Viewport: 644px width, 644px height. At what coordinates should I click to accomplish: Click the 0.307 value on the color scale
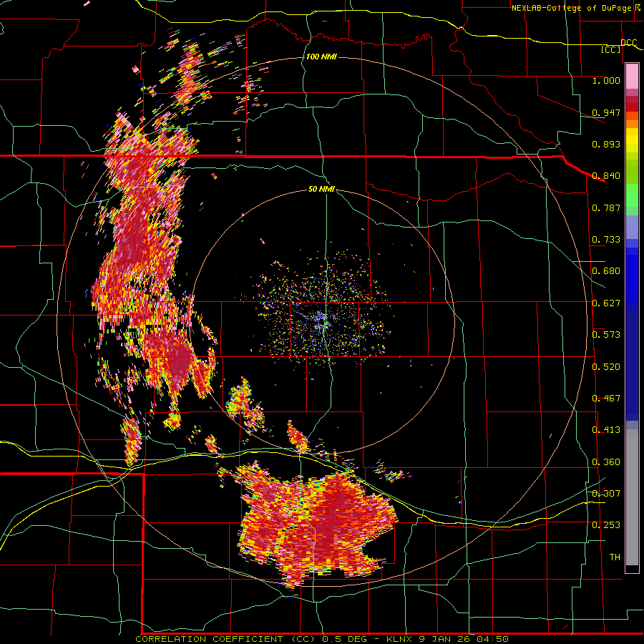606,493
